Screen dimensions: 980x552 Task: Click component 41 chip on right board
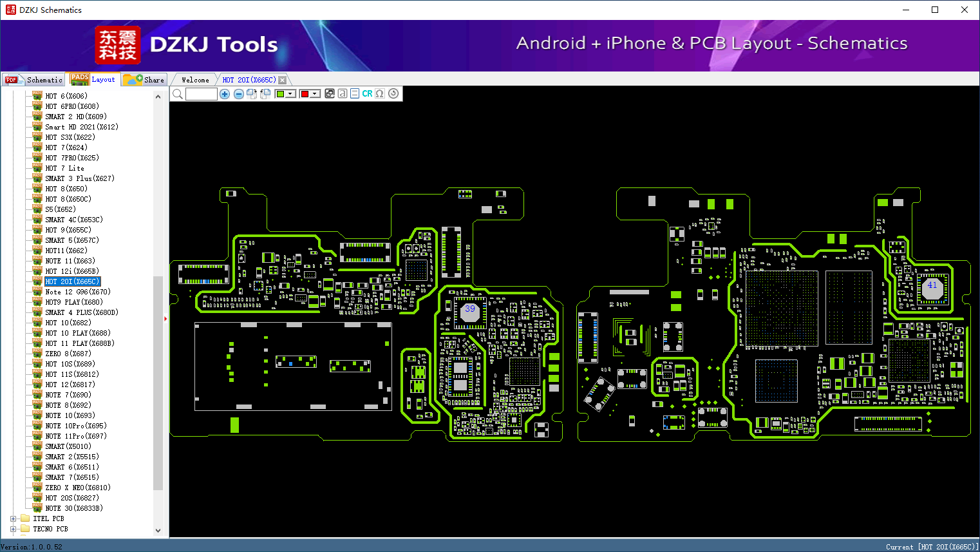click(x=932, y=289)
